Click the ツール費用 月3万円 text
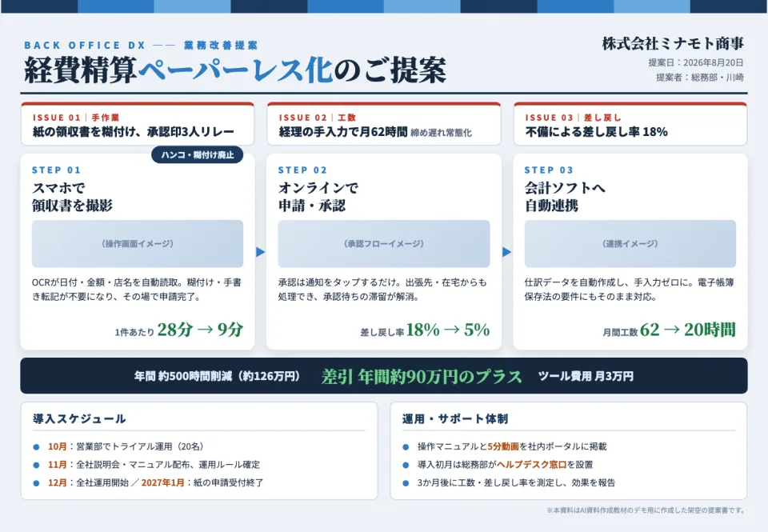The width and height of the screenshot is (768, 532). click(x=586, y=376)
